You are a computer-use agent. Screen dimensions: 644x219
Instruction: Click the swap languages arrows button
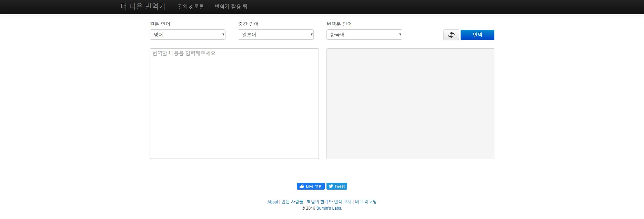pos(451,35)
